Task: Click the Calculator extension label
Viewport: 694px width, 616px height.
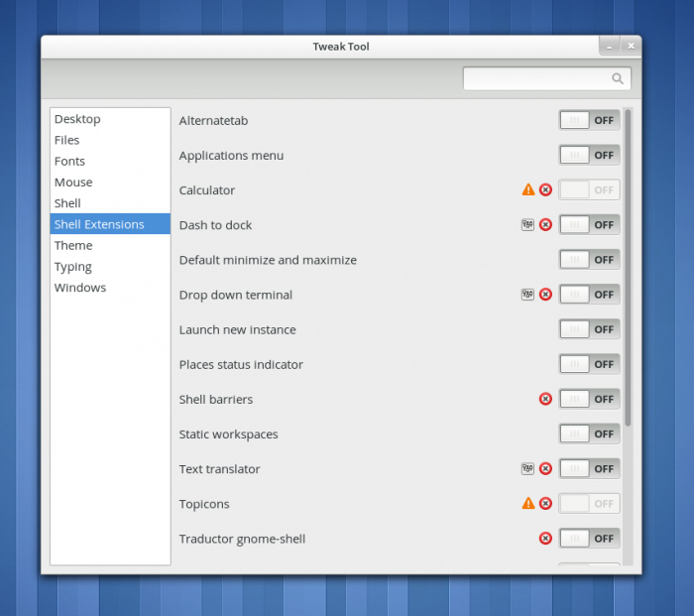Action: click(x=206, y=190)
